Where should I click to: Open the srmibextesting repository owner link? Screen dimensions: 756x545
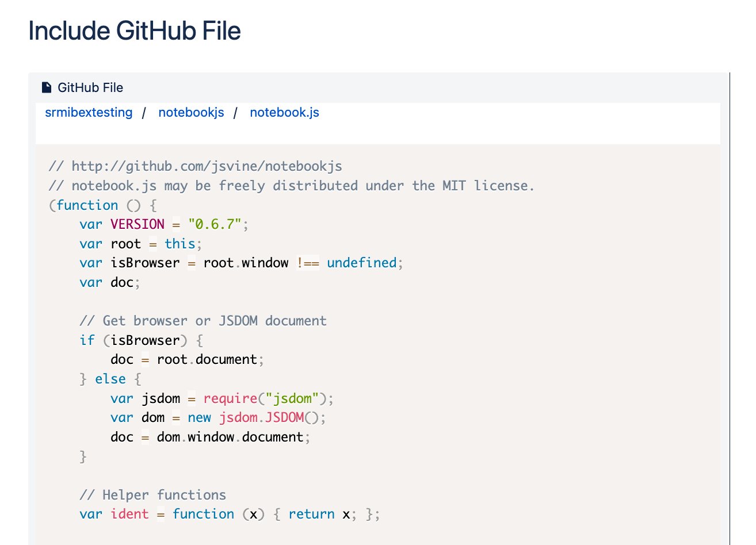click(89, 113)
